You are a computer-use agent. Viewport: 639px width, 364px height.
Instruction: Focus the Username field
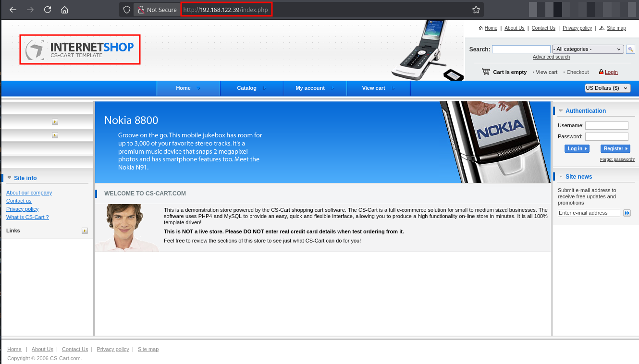607,125
